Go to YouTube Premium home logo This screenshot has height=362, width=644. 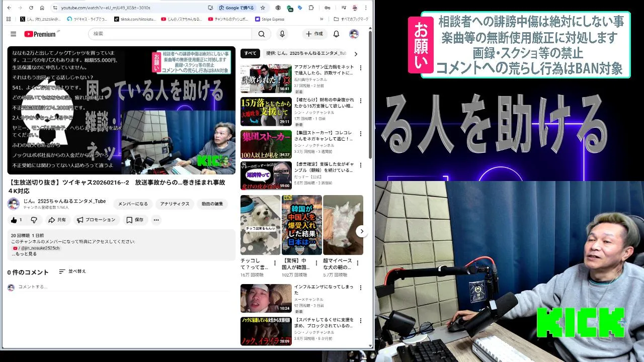pyautogui.click(x=40, y=34)
